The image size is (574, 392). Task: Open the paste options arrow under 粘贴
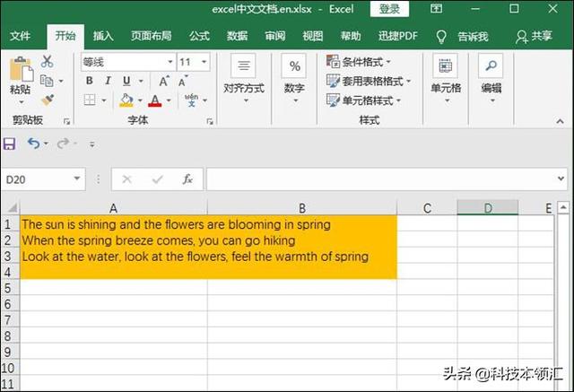click(21, 102)
